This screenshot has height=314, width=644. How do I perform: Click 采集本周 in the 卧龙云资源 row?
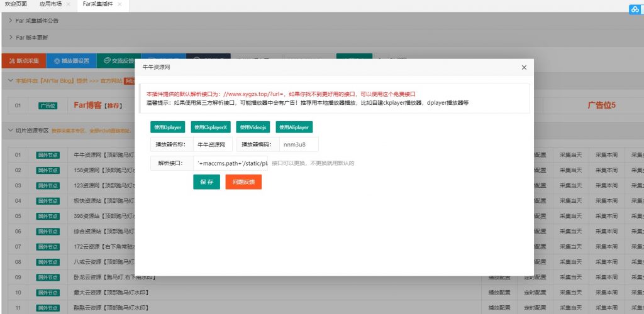coord(607,278)
